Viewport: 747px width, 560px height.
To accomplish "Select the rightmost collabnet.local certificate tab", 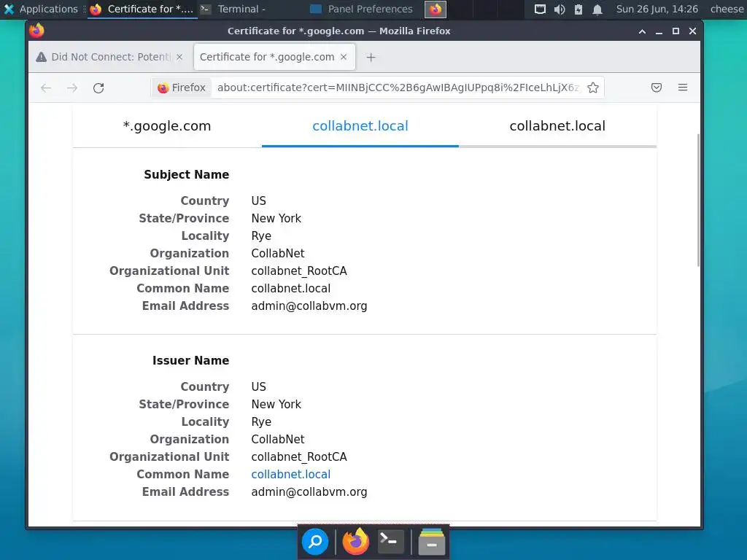I will pyautogui.click(x=557, y=126).
